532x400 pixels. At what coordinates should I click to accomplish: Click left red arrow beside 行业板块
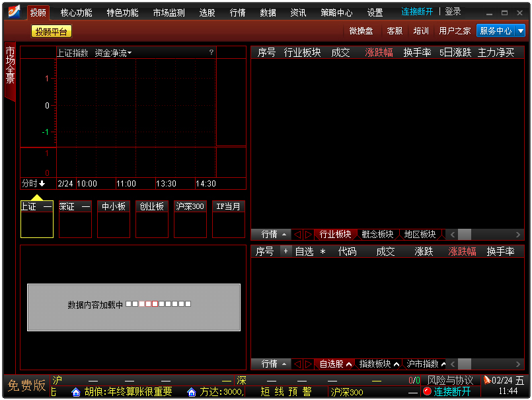[297, 234]
